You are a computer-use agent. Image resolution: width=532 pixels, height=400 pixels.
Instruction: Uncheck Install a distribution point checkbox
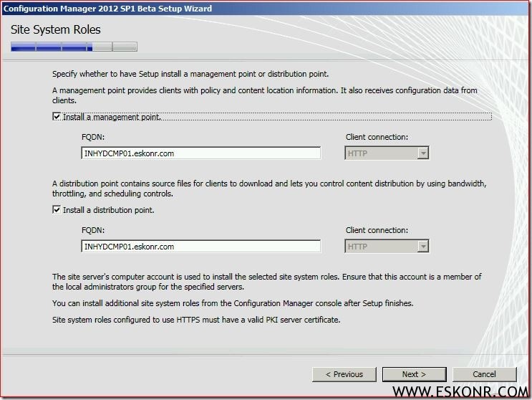click(57, 210)
